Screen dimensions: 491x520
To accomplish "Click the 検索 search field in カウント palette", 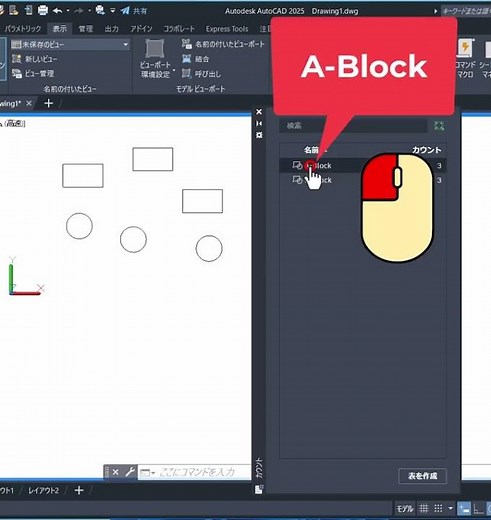I will pyautogui.click(x=353, y=126).
